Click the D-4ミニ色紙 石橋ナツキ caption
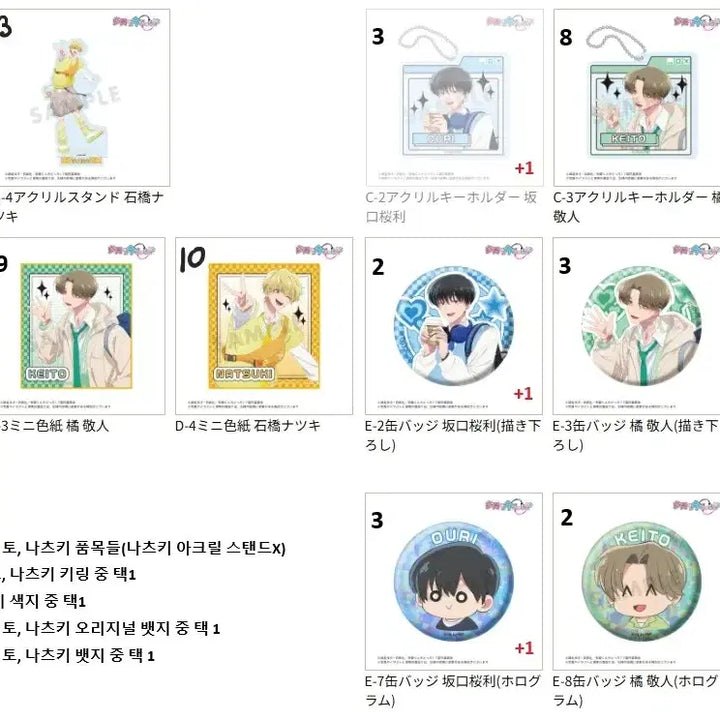 (x=248, y=426)
